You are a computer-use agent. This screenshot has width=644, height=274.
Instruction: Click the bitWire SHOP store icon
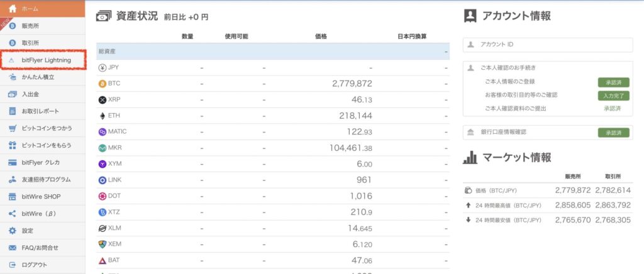pyautogui.click(x=13, y=197)
